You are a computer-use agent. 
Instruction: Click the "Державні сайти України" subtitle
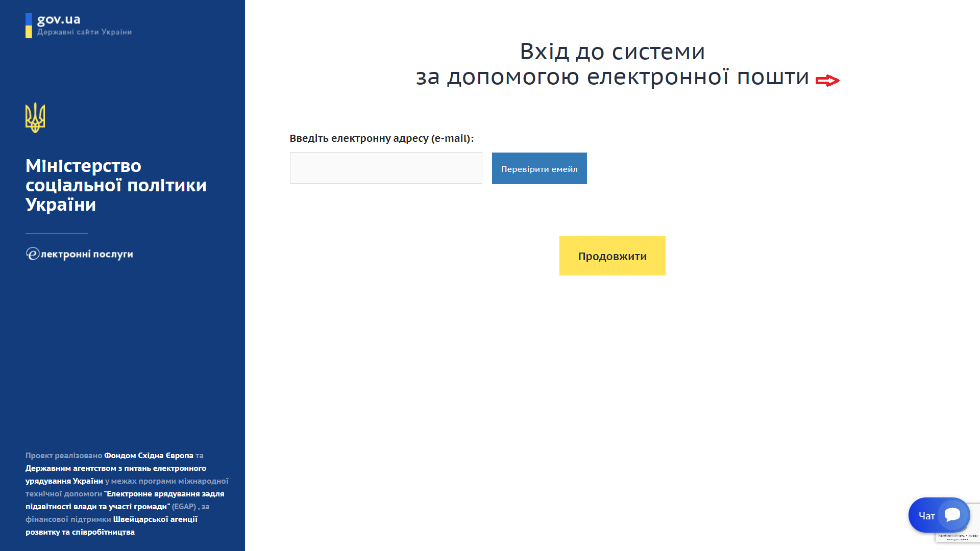(x=84, y=32)
